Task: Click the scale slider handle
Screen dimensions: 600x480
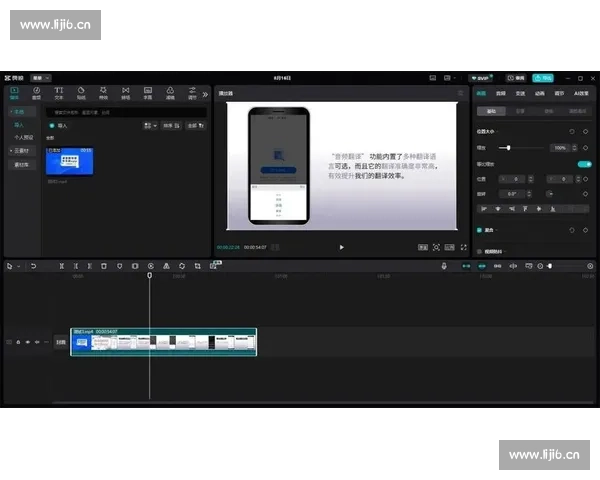Action: pos(509,147)
